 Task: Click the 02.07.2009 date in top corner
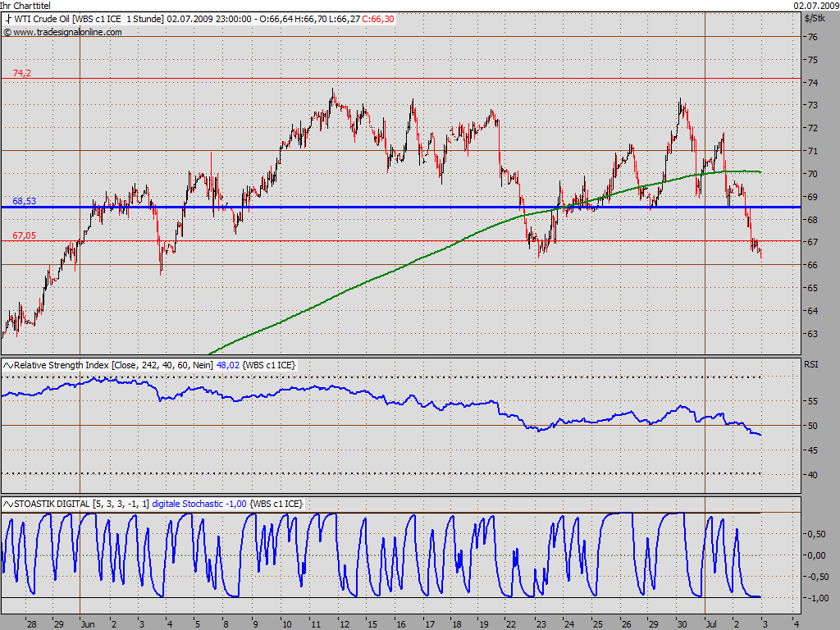coord(816,6)
